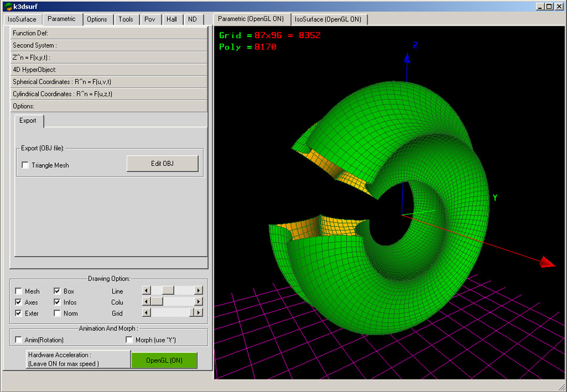
Task: Enable the Triangle Mesh checkbox
Action: point(25,165)
